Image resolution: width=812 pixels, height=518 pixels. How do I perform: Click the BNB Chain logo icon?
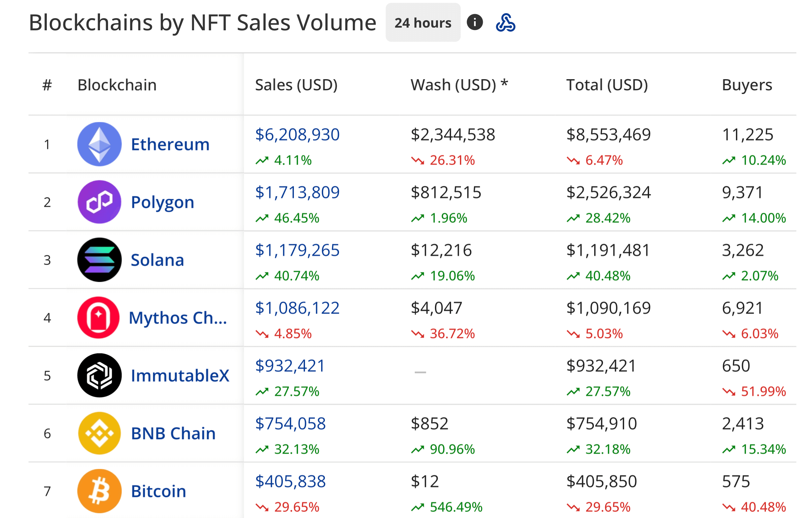click(99, 433)
